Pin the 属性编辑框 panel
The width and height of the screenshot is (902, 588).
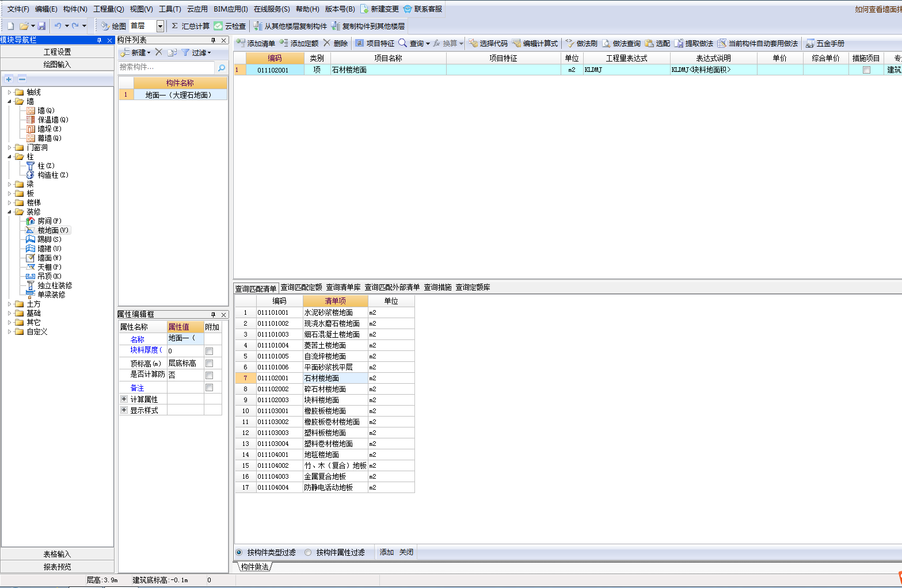coord(214,314)
